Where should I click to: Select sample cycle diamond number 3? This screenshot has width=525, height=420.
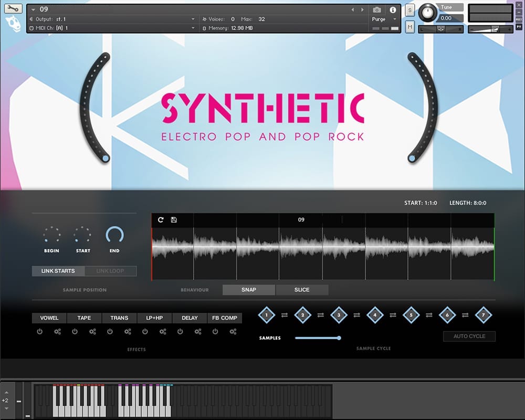[x=339, y=315]
